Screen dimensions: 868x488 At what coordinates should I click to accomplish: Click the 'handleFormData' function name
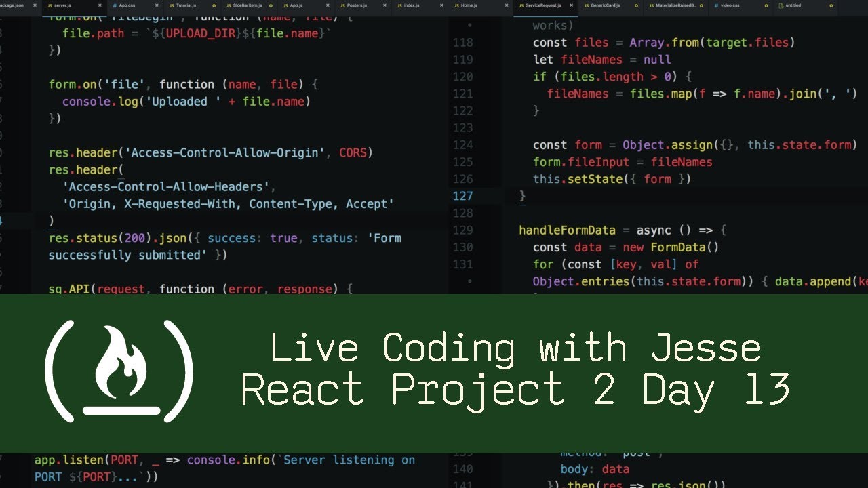[x=567, y=230]
